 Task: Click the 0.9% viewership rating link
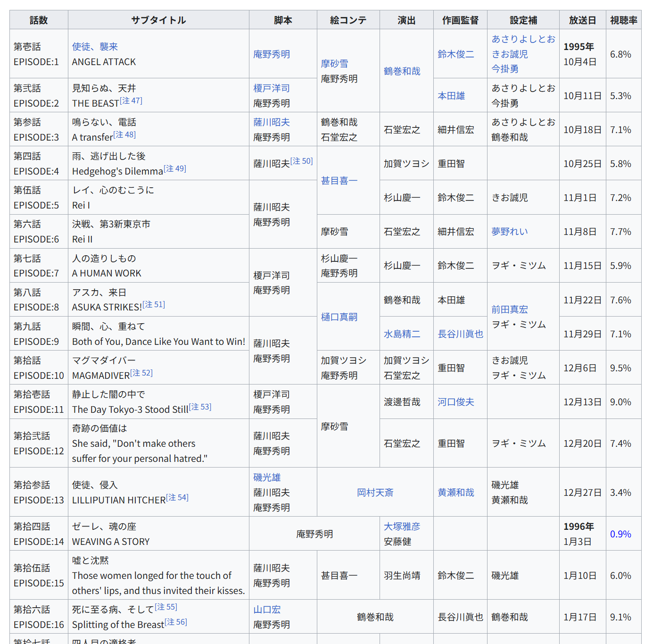620,534
